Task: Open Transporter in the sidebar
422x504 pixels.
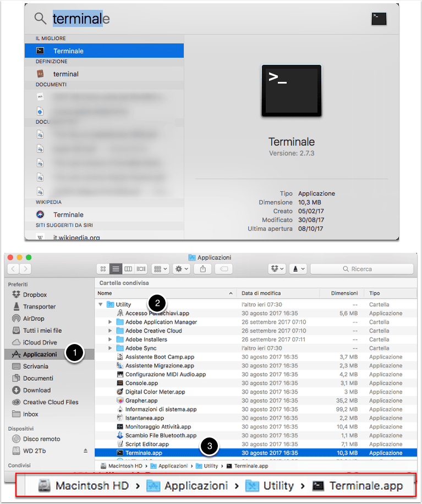Action: [50, 306]
